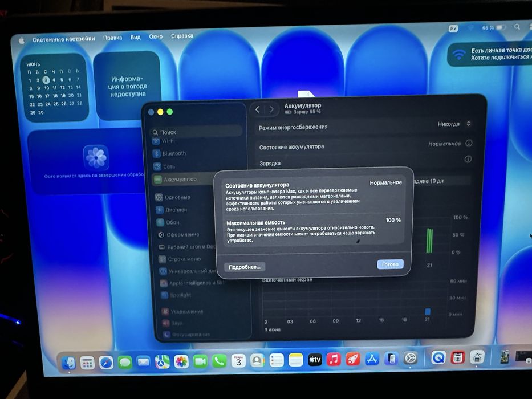The height and width of the screenshot is (399, 532).
Task: Click System Settings gear in Dock
Action: 410,358
